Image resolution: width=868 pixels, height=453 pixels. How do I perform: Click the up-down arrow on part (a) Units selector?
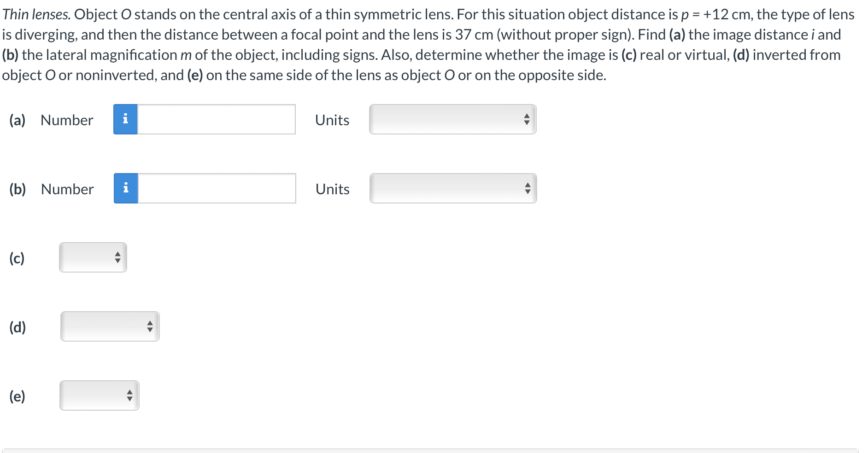tap(527, 119)
